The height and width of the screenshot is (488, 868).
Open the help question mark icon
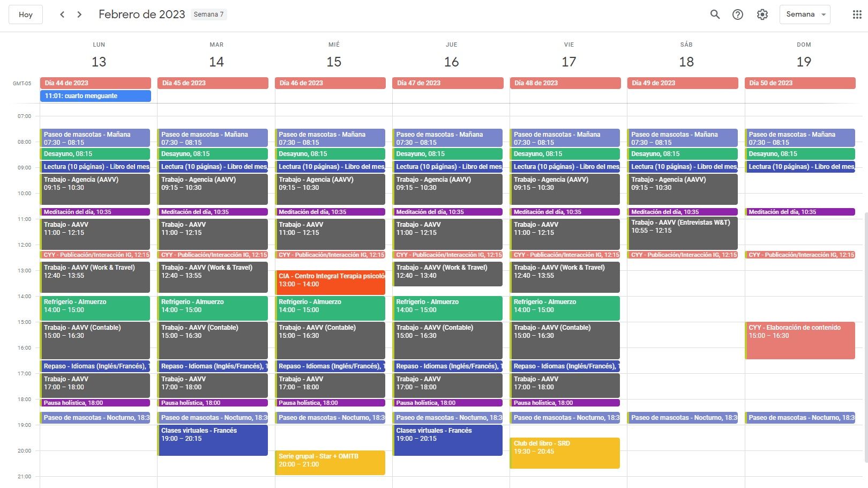[738, 14]
